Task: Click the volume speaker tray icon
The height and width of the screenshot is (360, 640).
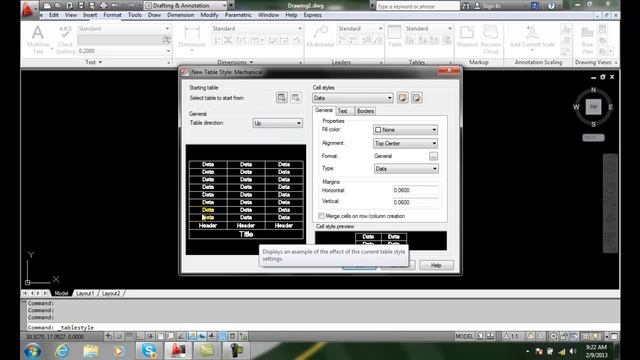Action: click(573, 351)
